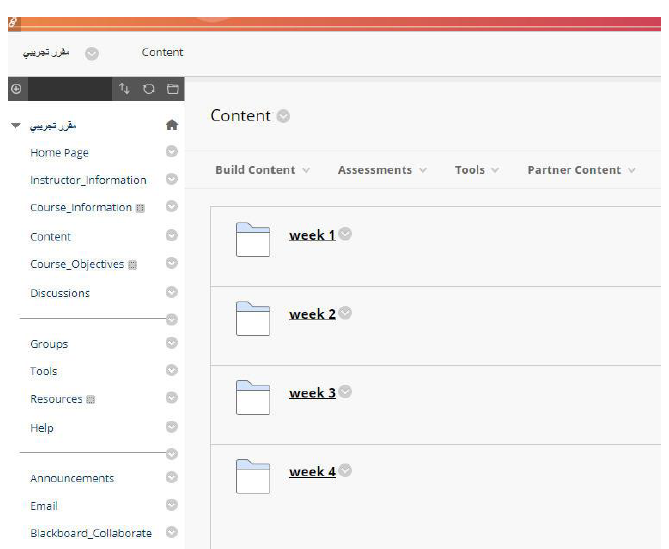This screenshot has width=669, height=549.
Task: Click the edit mode icon in orange banner
Action: coord(14,23)
